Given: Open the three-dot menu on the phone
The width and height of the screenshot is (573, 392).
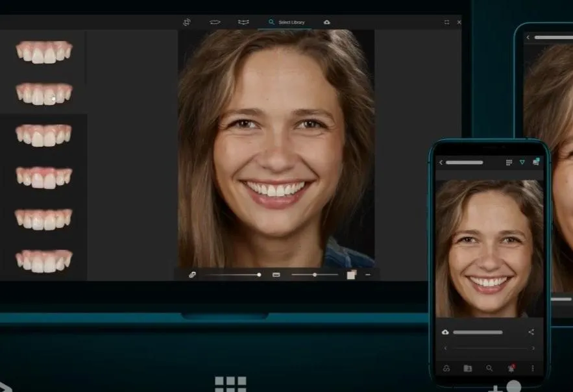Looking at the screenshot, I should 533,368.
